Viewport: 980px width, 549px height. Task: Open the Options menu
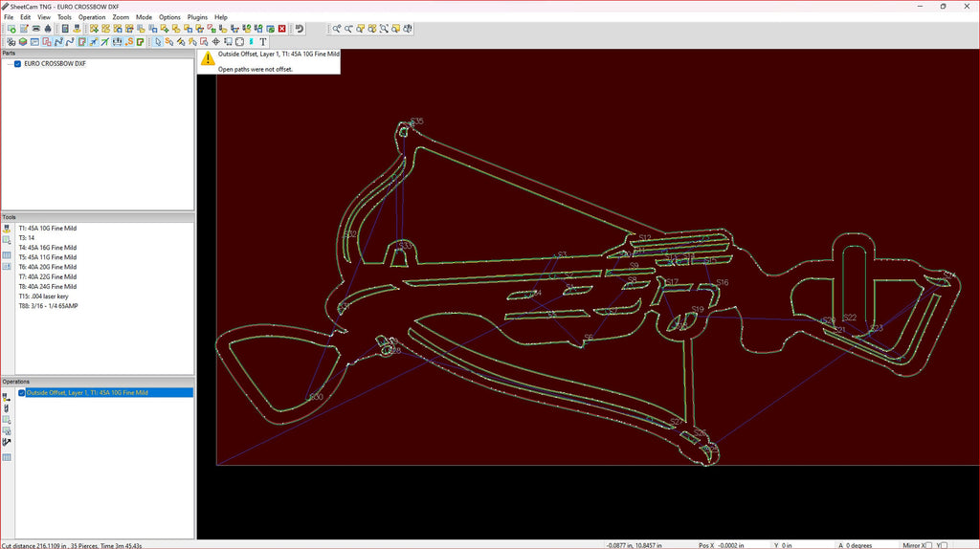(169, 17)
